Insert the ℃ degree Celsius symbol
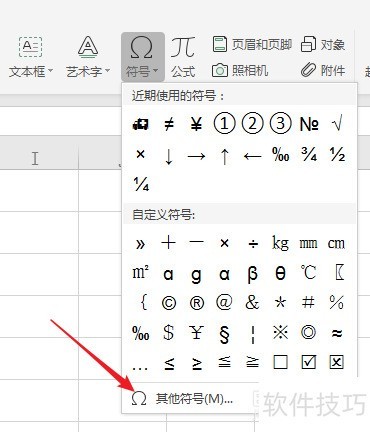Viewport: 370px width, 432px height. pos(308,273)
